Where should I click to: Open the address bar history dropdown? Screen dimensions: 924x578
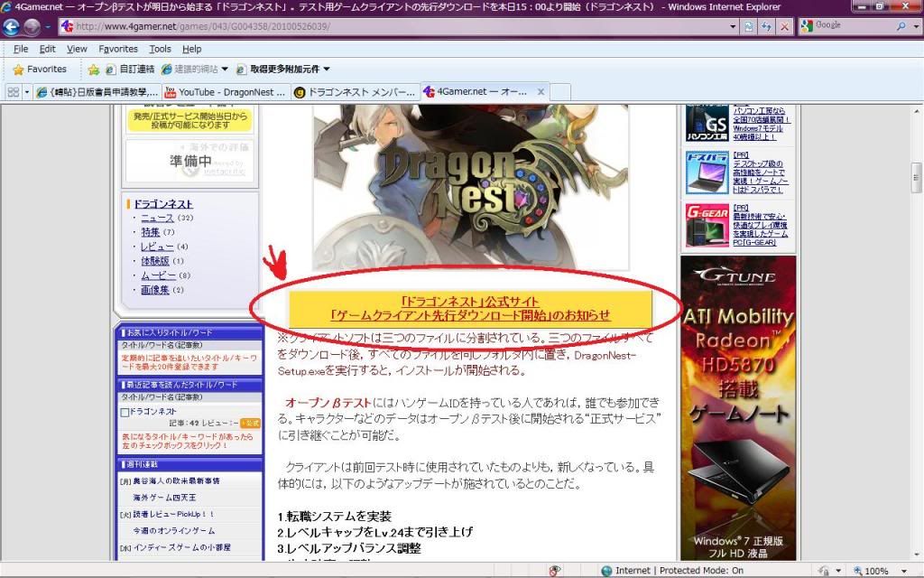coord(733,26)
